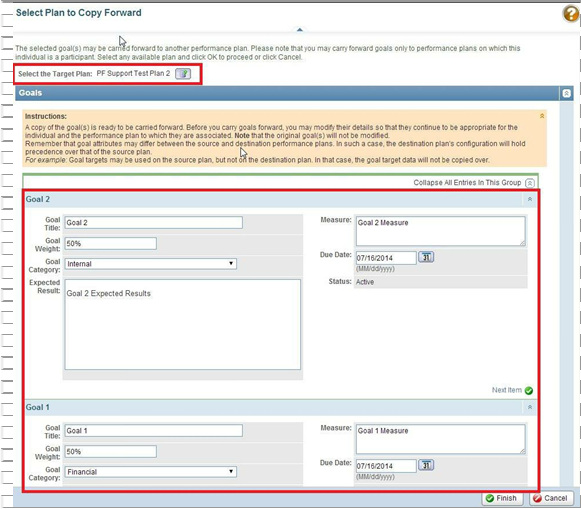This screenshot has height=509, width=581.
Task: Collapse the Goal 1 entry
Action: (x=530, y=407)
